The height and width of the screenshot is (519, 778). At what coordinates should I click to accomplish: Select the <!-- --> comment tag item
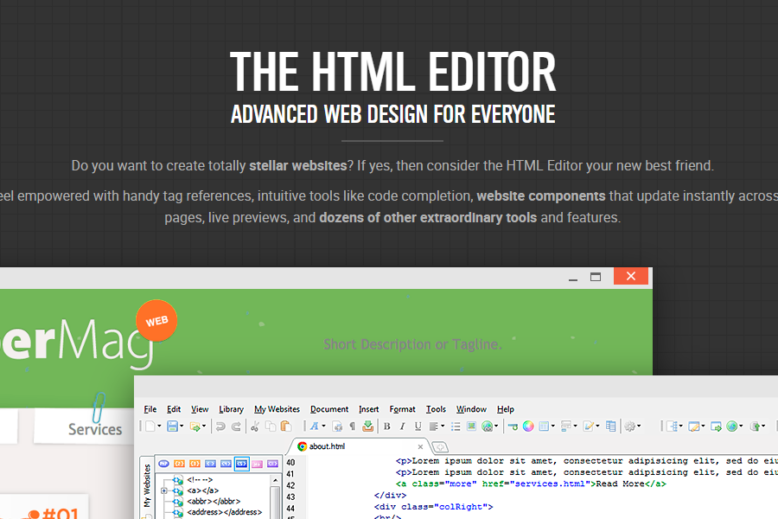200,480
